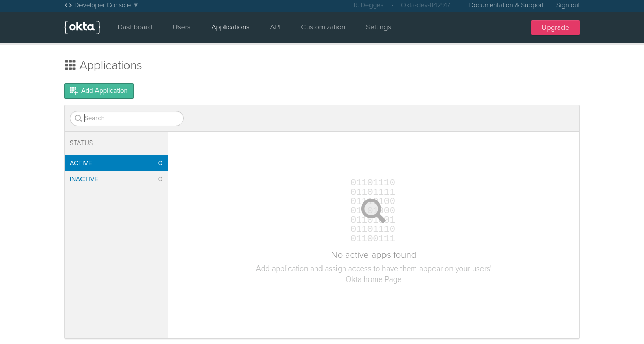Click the Add Application button
The width and height of the screenshot is (644, 344).
point(99,91)
